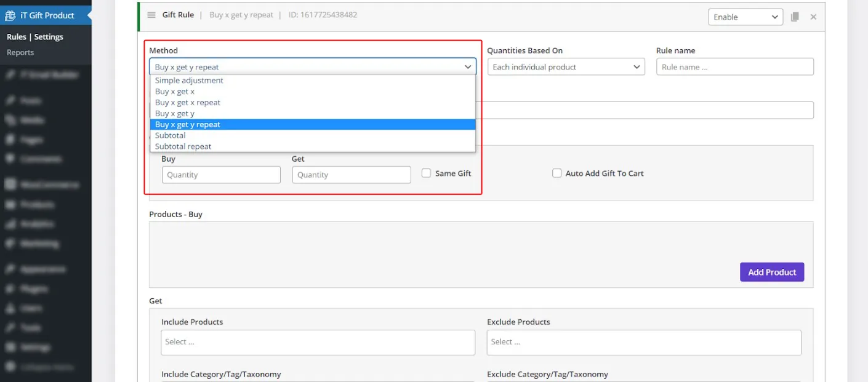Screen dimensions: 868x382
Task: Click the Gift Rule header title
Action: (x=178, y=15)
